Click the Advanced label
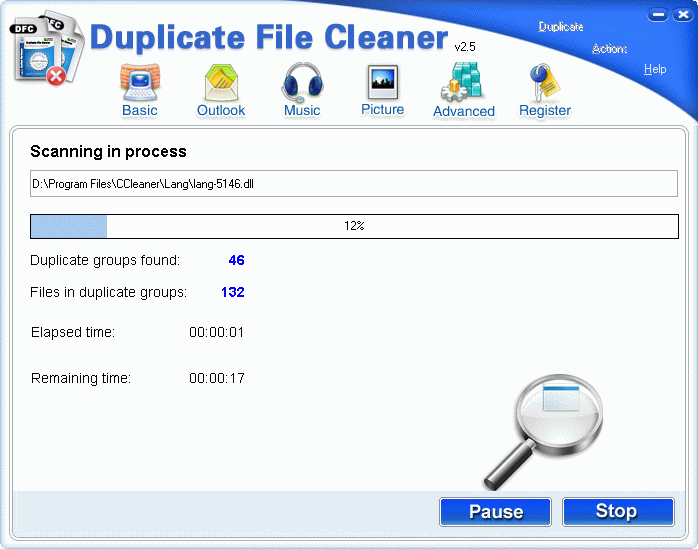 click(464, 111)
